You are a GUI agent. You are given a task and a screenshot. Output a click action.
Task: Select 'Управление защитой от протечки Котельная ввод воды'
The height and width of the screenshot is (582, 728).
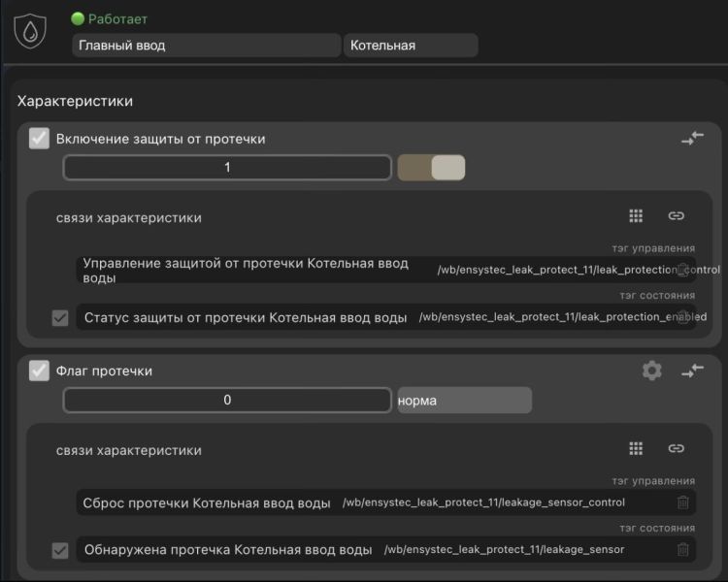point(246,270)
